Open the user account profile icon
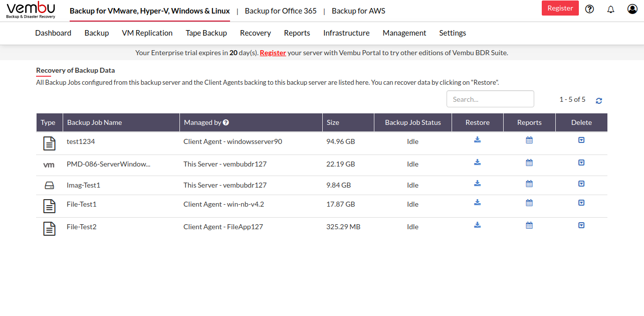 632,9
